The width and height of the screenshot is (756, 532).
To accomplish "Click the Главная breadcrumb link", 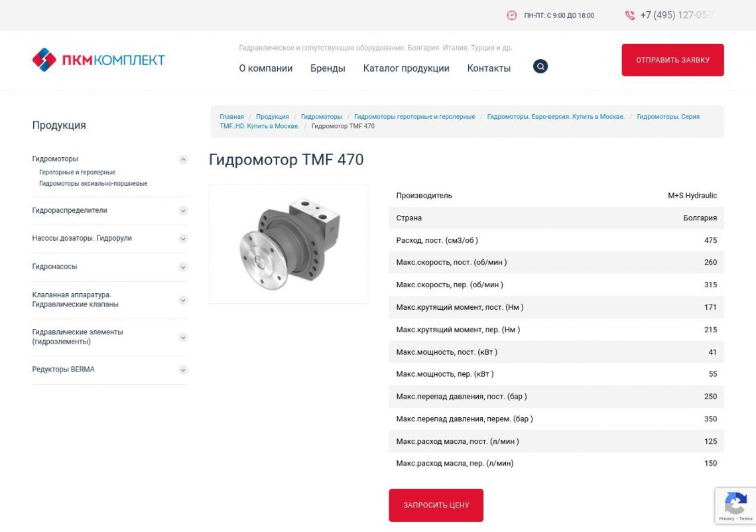I will point(231,117).
